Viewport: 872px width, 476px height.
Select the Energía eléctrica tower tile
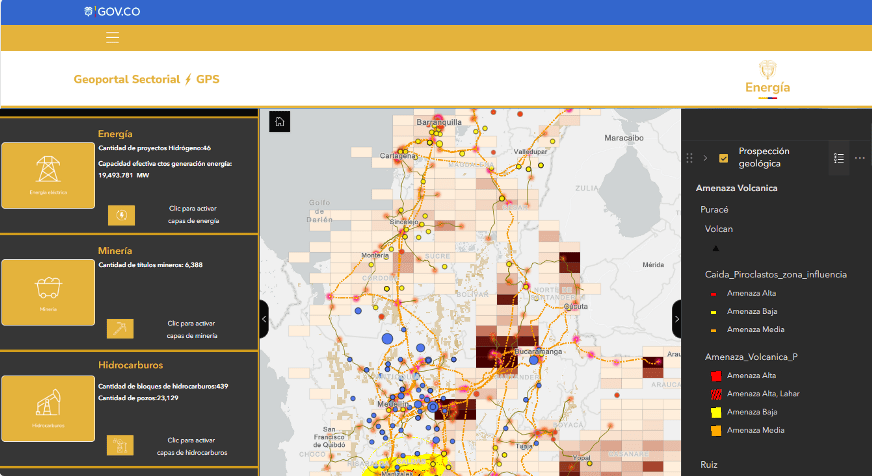47,175
